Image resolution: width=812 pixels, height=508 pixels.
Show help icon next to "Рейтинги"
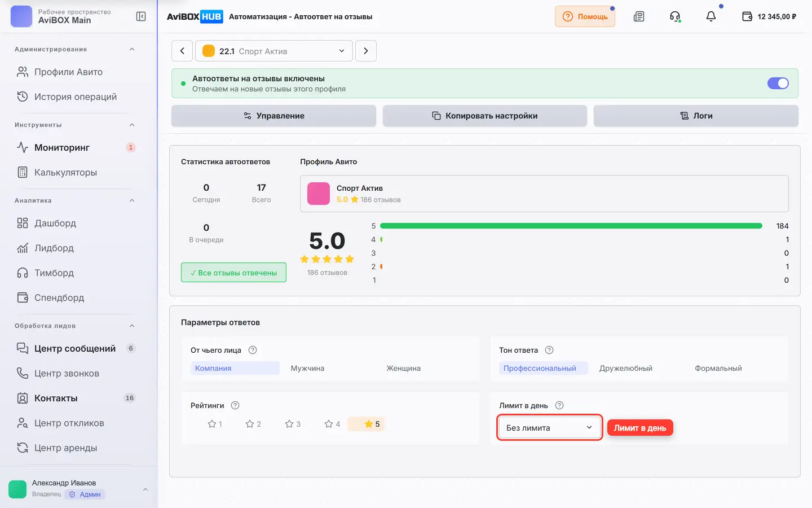236,405
